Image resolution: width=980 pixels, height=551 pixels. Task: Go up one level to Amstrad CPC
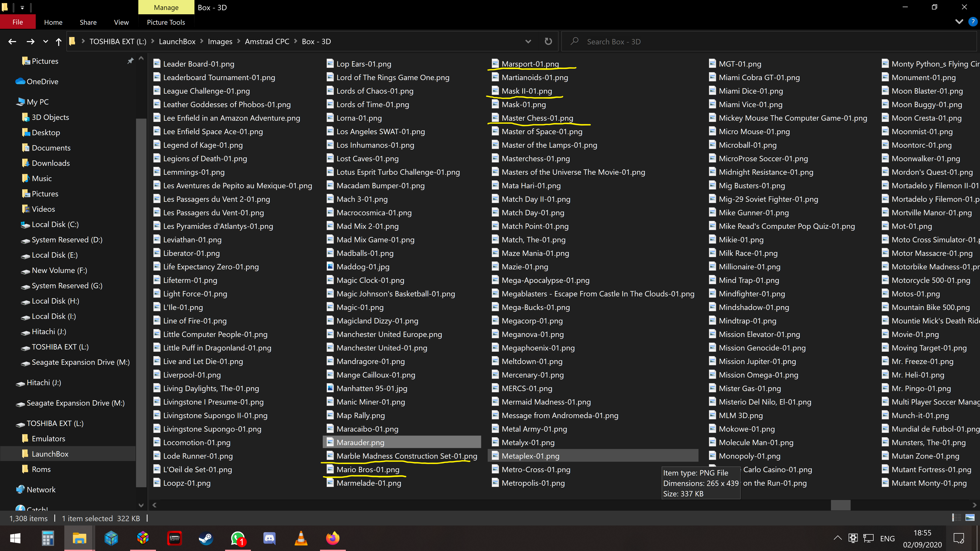click(58, 41)
